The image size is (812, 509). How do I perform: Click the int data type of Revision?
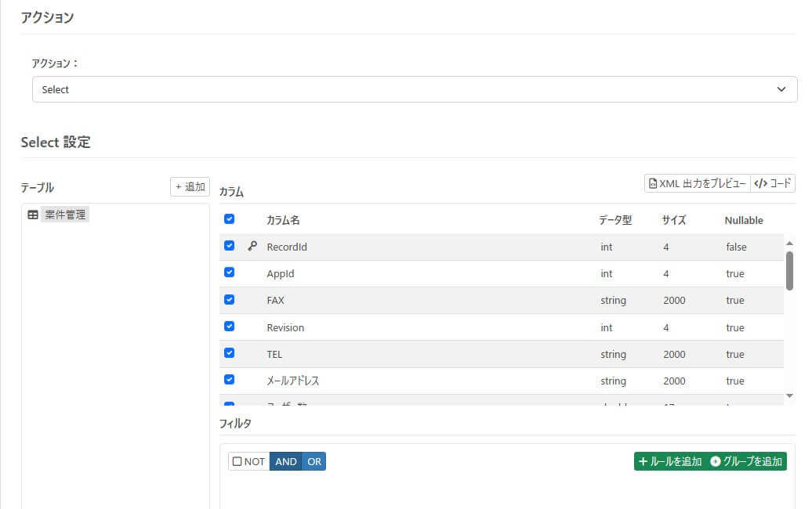coord(607,327)
